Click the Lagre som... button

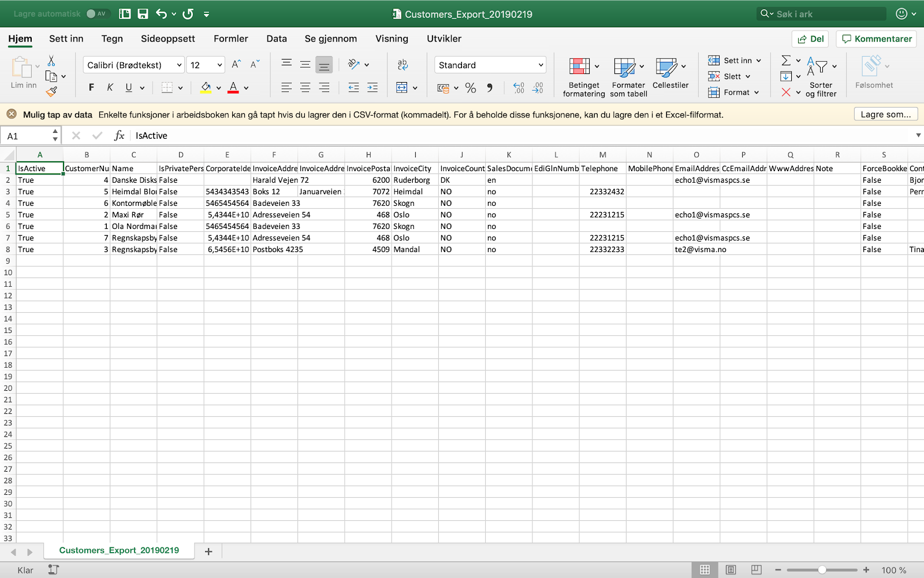tap(886, 114)
